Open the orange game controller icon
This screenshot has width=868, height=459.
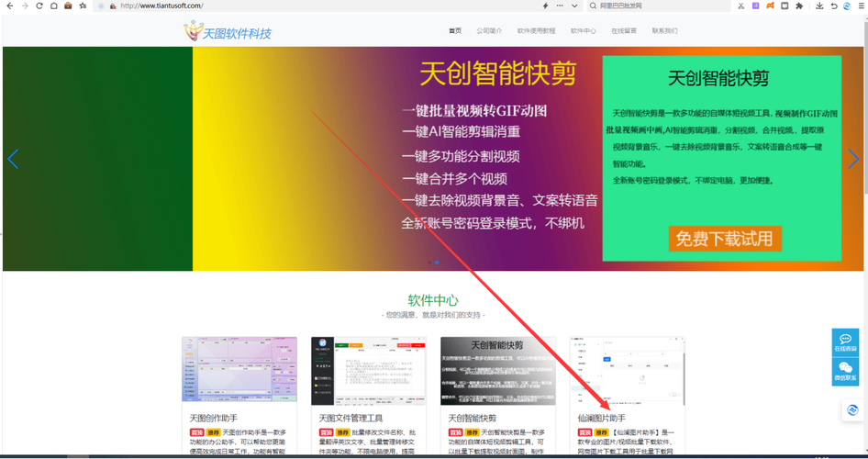[x=770, y=6]
